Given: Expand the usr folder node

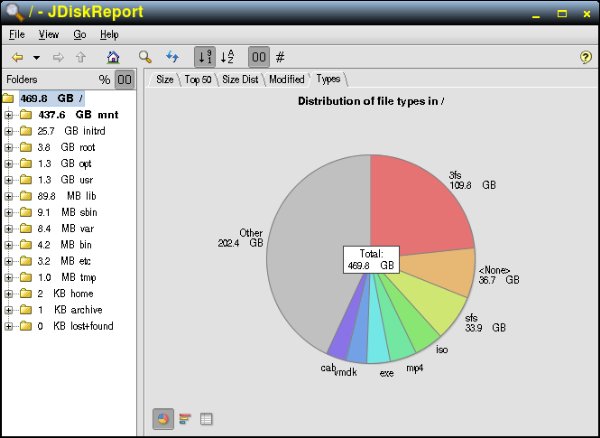Looking at the screenshot, I should pos(8,180).
